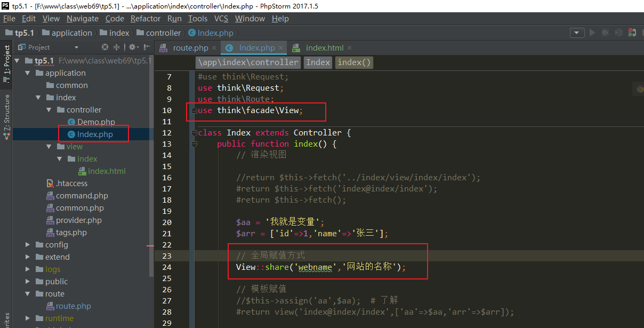The width and height of the screenshot is (644, 328).
Task: Open the Run menu
Action: pyautogui.click(x=174, y=19)
